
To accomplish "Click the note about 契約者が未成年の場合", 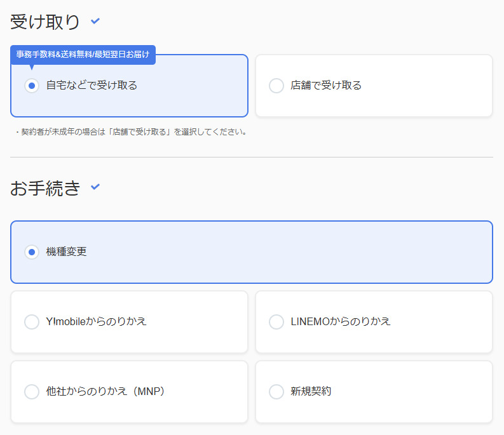I will tap(131, 133).
